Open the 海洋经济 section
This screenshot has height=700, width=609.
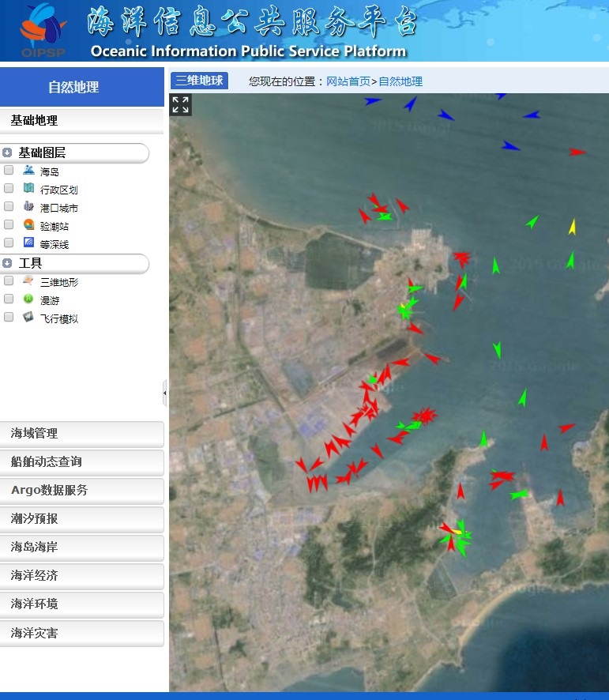81,576
